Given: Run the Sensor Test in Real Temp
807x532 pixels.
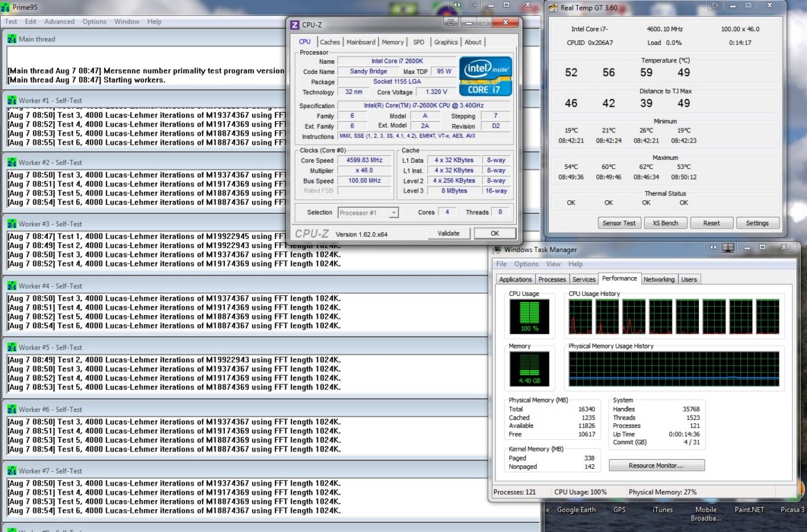Looking at the screenshot, I should pos(619,223).
